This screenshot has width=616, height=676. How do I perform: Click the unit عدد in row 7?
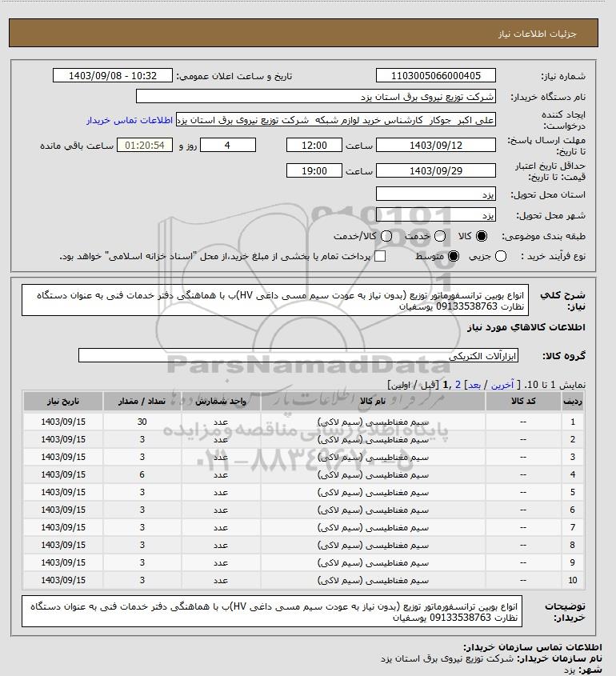pyautogui.click(x=221, y=528)
